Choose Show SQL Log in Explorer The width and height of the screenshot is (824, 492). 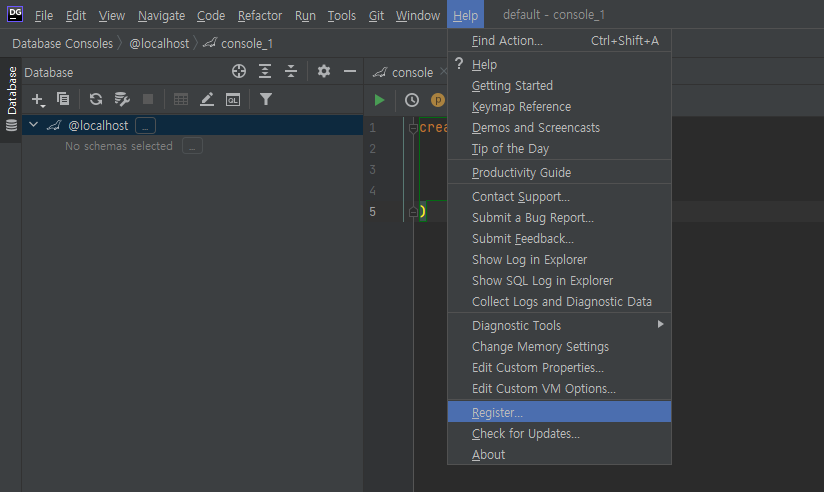click(559, 281)
